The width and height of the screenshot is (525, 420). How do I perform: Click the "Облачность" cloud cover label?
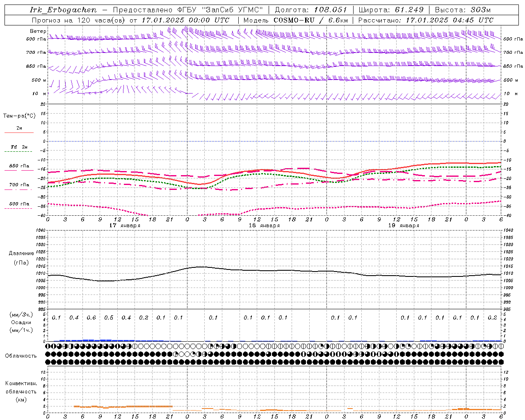click(x=21, y=356)
